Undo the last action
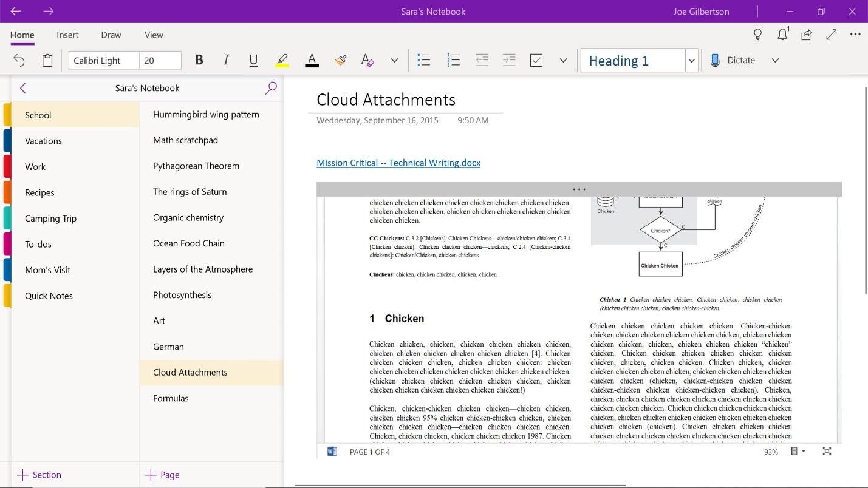 (19, 60)
